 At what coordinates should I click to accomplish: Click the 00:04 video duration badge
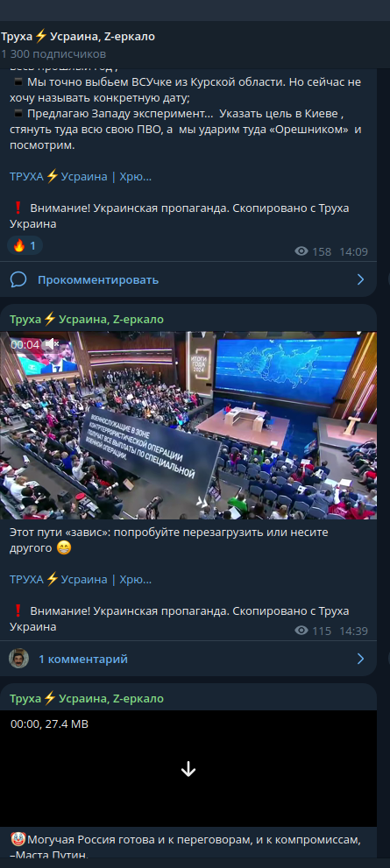coord(25,344)
